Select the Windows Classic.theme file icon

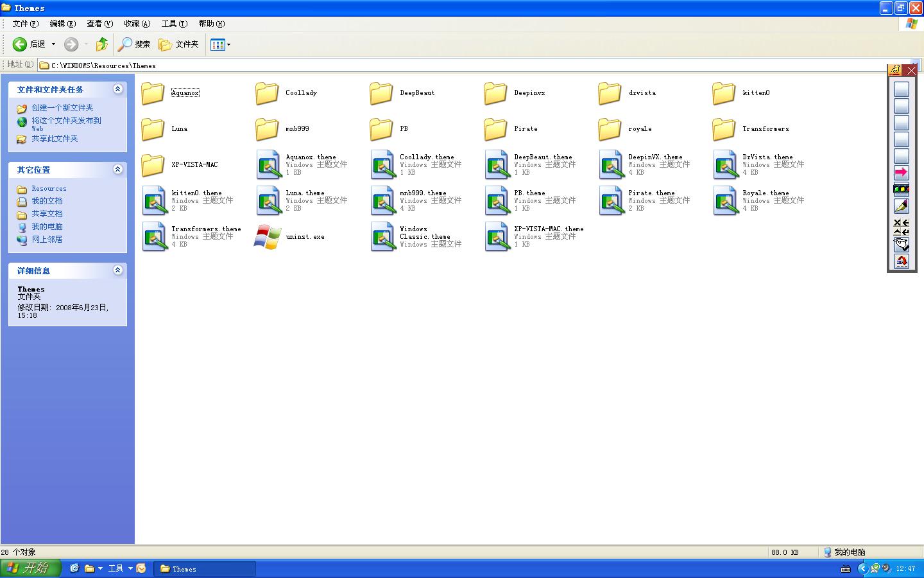(x=383, y=237)
